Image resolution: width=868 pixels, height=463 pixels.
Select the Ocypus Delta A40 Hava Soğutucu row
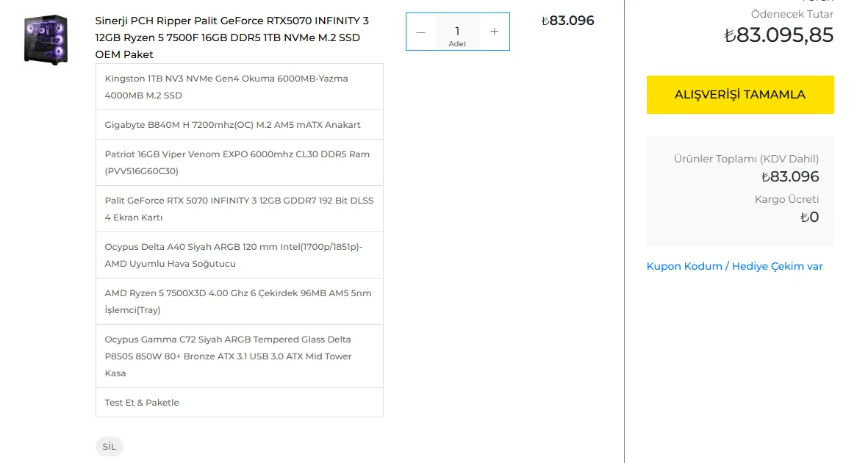coord(239,255)
